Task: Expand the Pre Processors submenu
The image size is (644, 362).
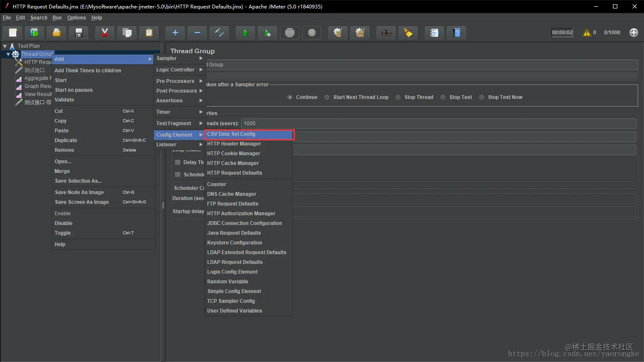Action: click(179, 81)
